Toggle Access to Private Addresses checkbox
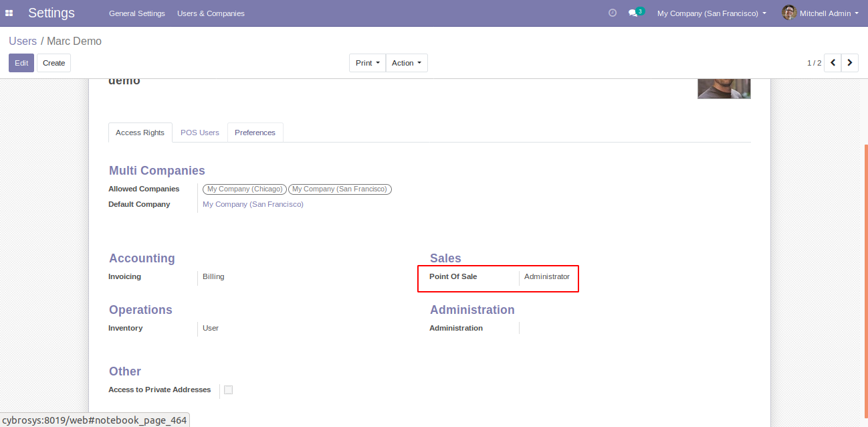This screenshot has width=868, height=427. click(x=228, y=390)
